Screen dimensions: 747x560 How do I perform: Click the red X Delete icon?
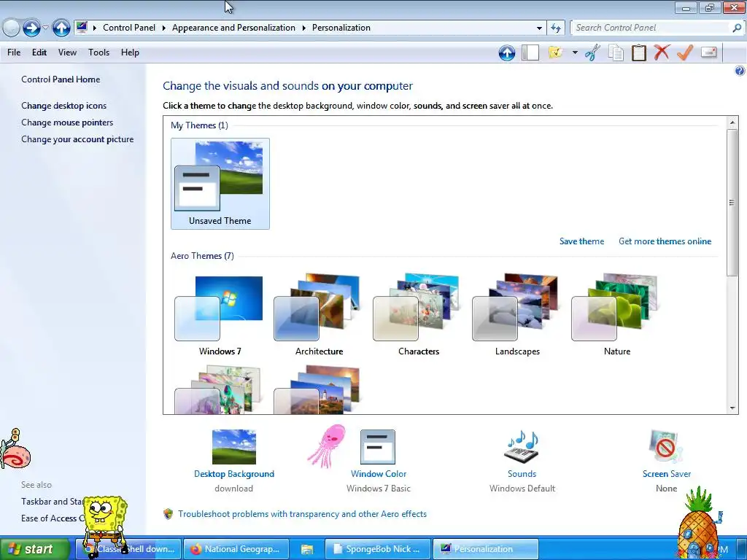coord(662,52)
